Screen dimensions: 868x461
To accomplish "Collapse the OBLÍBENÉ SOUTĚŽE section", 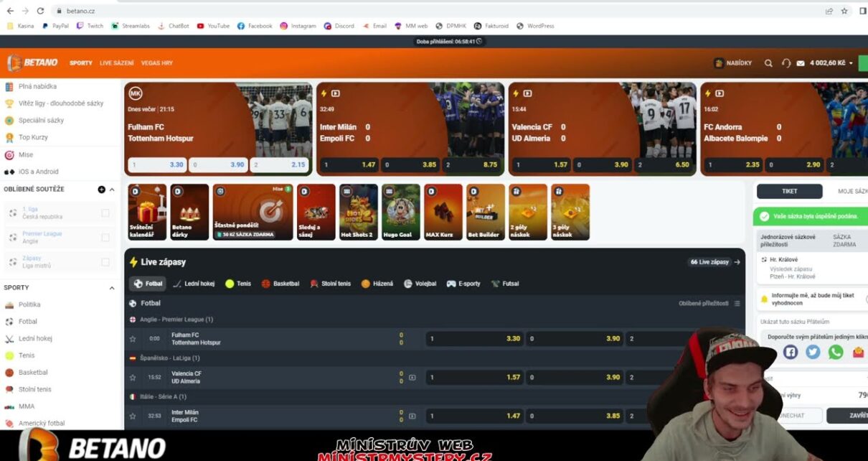I will [112, 190].
